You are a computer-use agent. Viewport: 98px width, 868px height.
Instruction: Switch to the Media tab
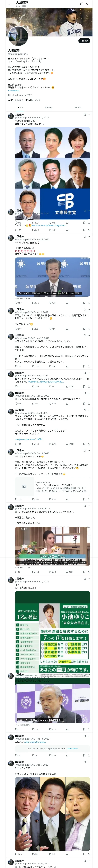(78, 107)
